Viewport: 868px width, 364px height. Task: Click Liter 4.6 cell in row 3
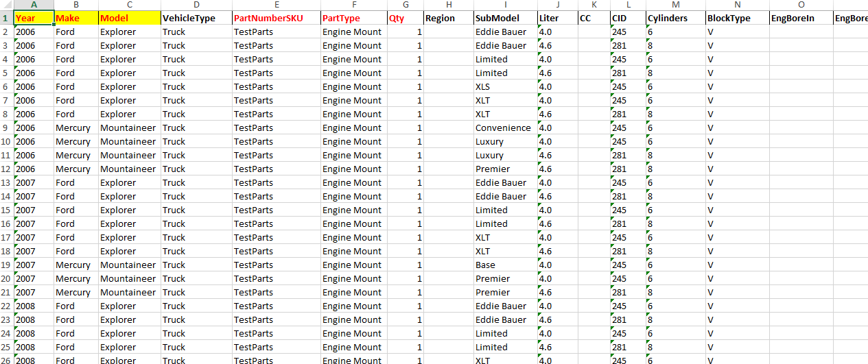(558, 45)
